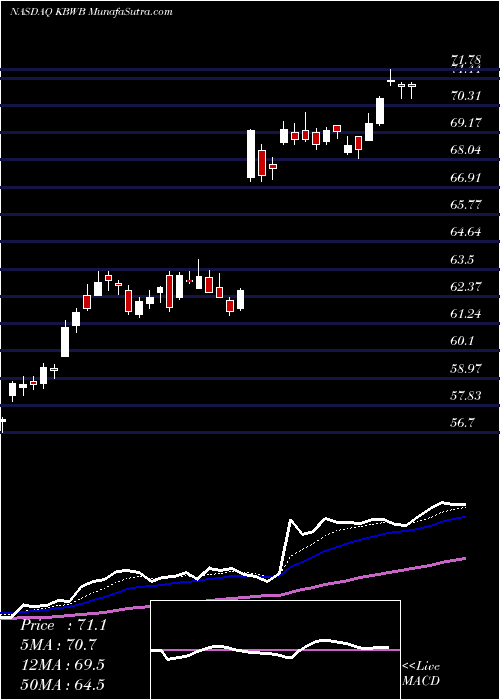Click the Price : 71.1 readout

pos(63,625)
